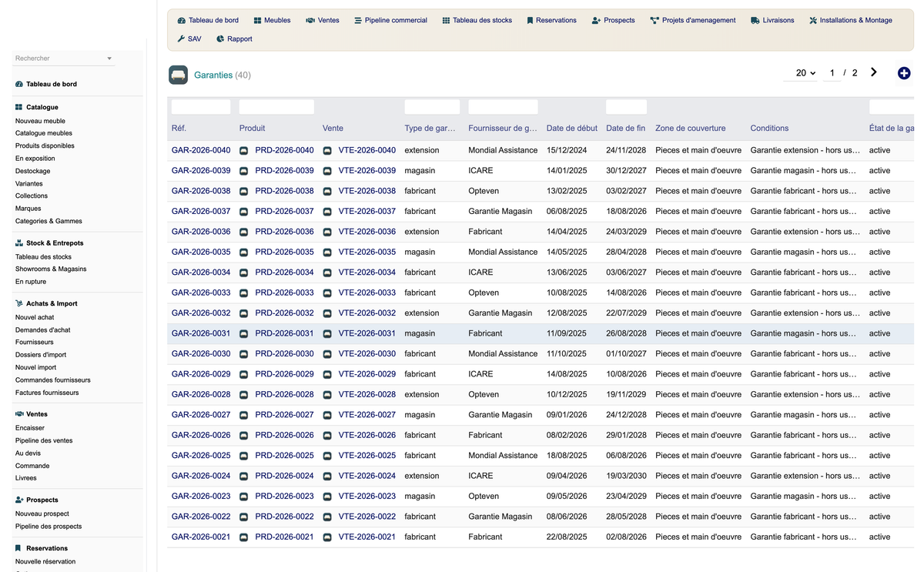924x572 pixels.
Task: Click the sidebar Reservations bookmark icon
Action: coord(19,548)
